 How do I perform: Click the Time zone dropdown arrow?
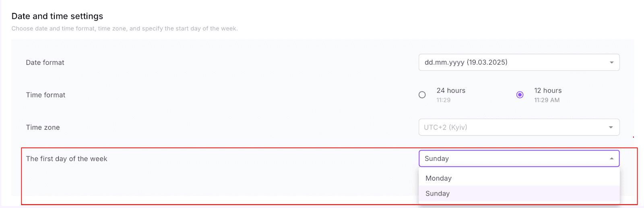coord(611,128)
